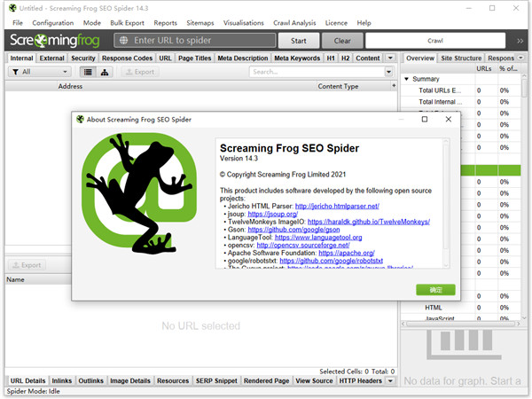Maximize the About dialog
The image size is (532, 399).
[x=425, y=119]
